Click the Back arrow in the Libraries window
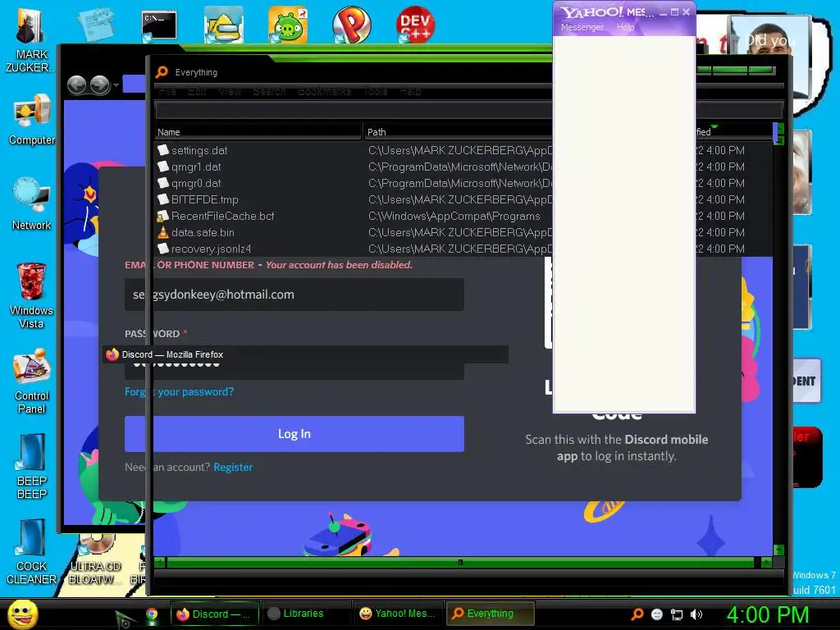 [x=76, y=84]
